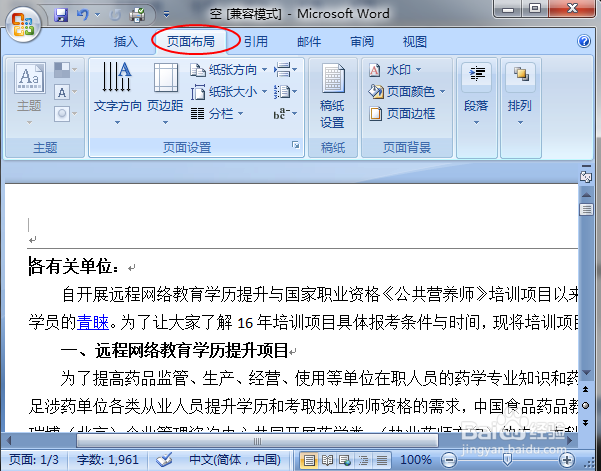Viewport: 601px width, 471px height.
Task: Click the zoom slider handle
Action: pos(507,459)
